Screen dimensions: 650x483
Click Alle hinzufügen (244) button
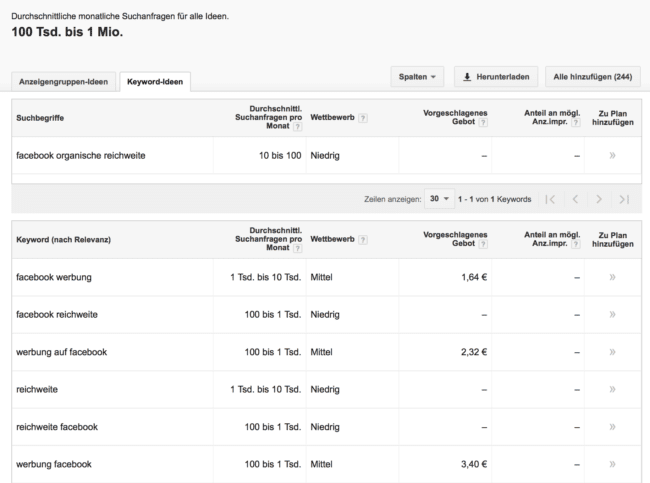point(593,77)
